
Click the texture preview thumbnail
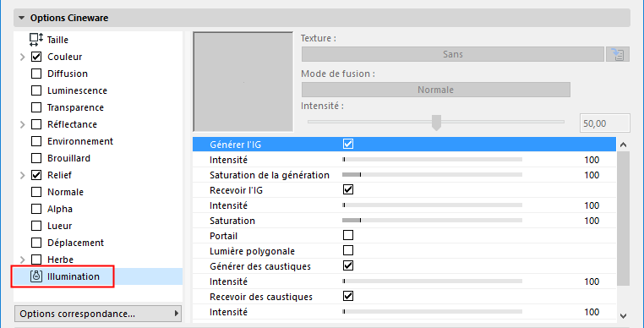coord(243,82)
